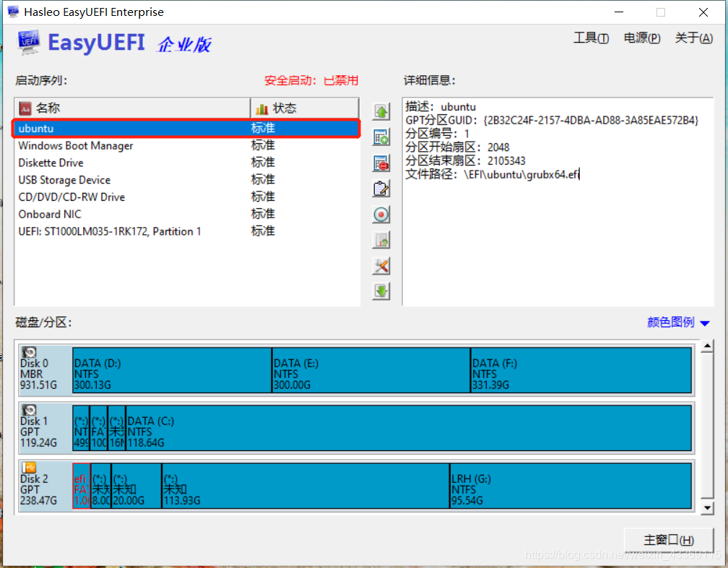Create a new boot entry icon
Image resolution: width=728 pixels, height=568 pixels.
click(381, 137)
